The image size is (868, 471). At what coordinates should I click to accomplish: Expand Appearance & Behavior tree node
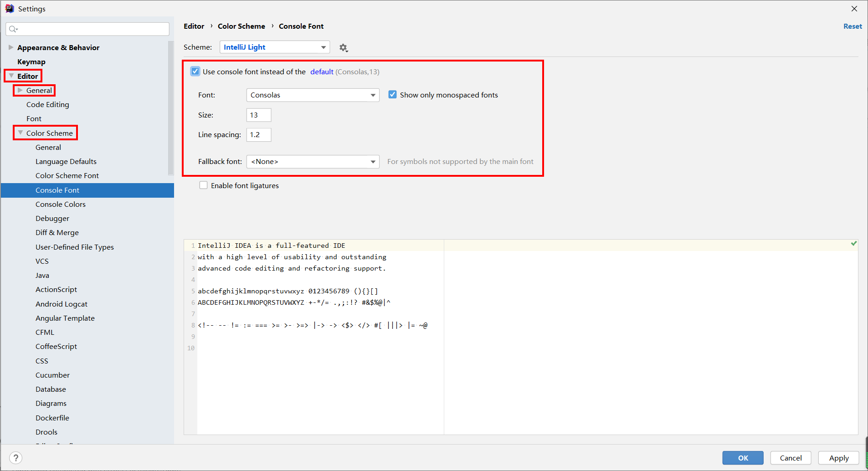(x=11, y=47)
